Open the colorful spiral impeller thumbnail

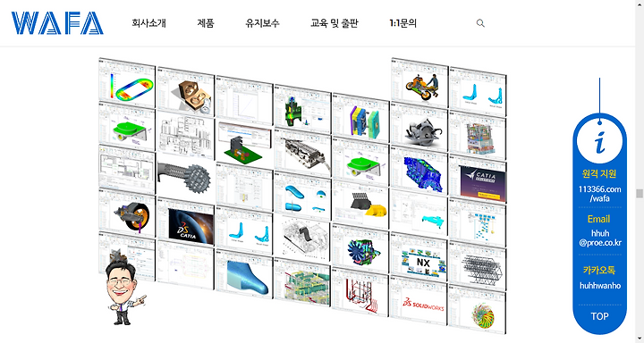478,311
